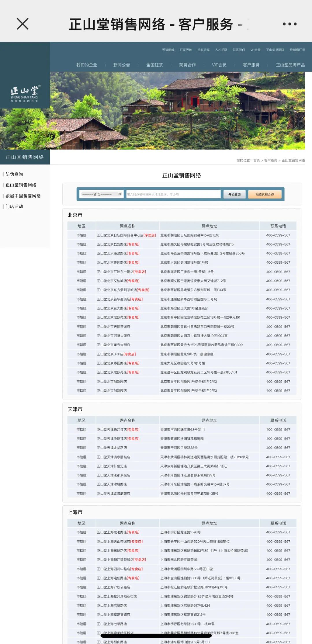
Task: Select 正山堂北京冠捷大厦店 store name
Action: click(x=114, y=336)
